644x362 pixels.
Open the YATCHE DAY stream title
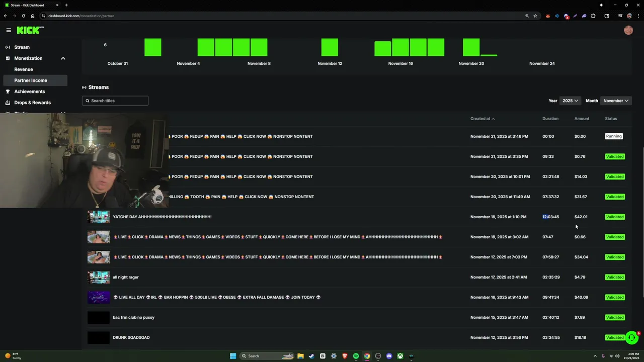click(x=162, y=217)
